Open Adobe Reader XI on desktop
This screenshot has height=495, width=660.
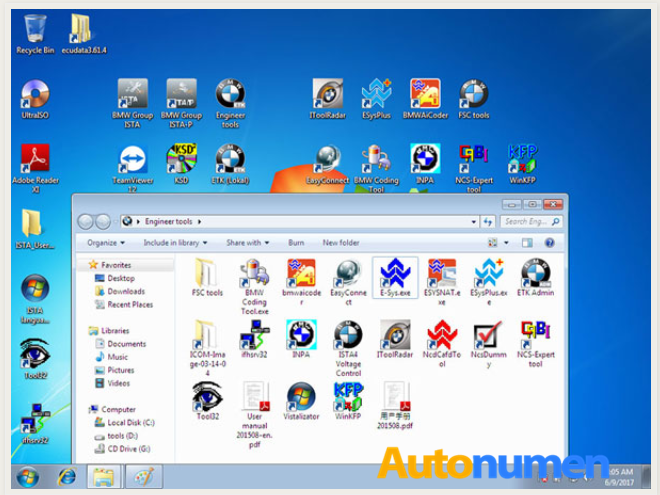pyautogui.click(x=35, y=169)
